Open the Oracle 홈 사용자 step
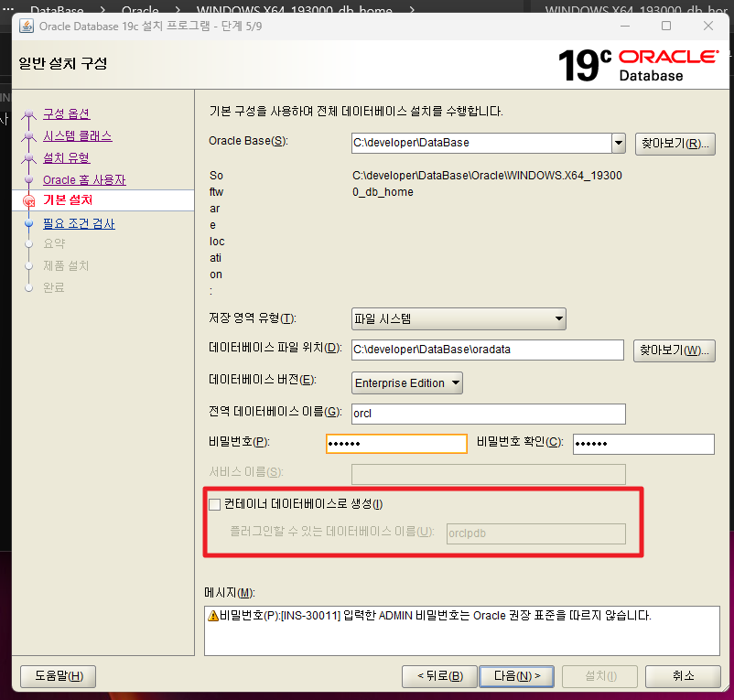 point(84,180)
